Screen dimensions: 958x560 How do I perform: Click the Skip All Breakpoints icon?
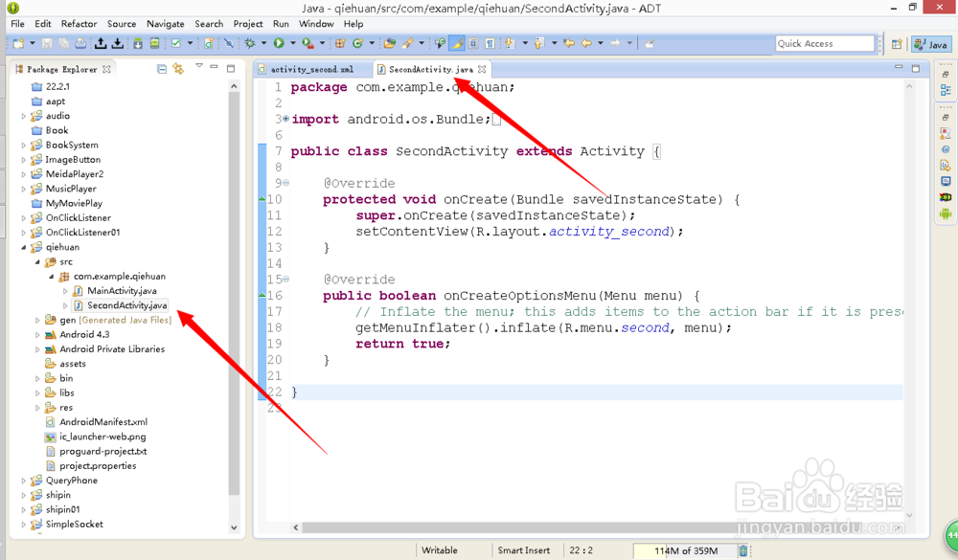[229, 43]
